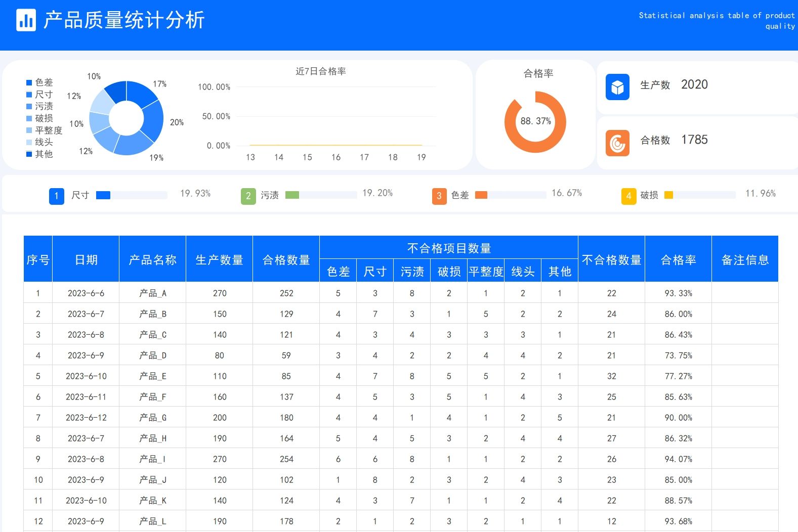Click the orange 88.37% donut chart
This screenshot has height=532, width=798.
coord(535,122)
